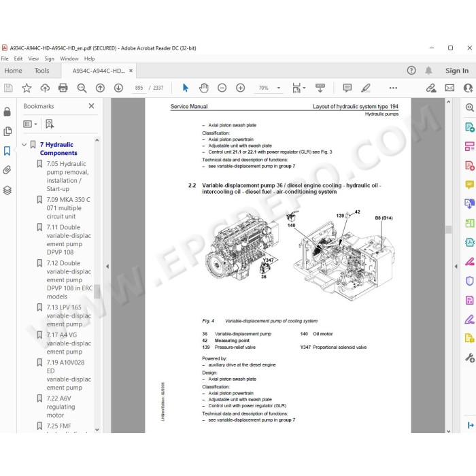This screenshot has height=476, width=476.
Task: Open the Sign menu
Action: [x=49, y=58]
